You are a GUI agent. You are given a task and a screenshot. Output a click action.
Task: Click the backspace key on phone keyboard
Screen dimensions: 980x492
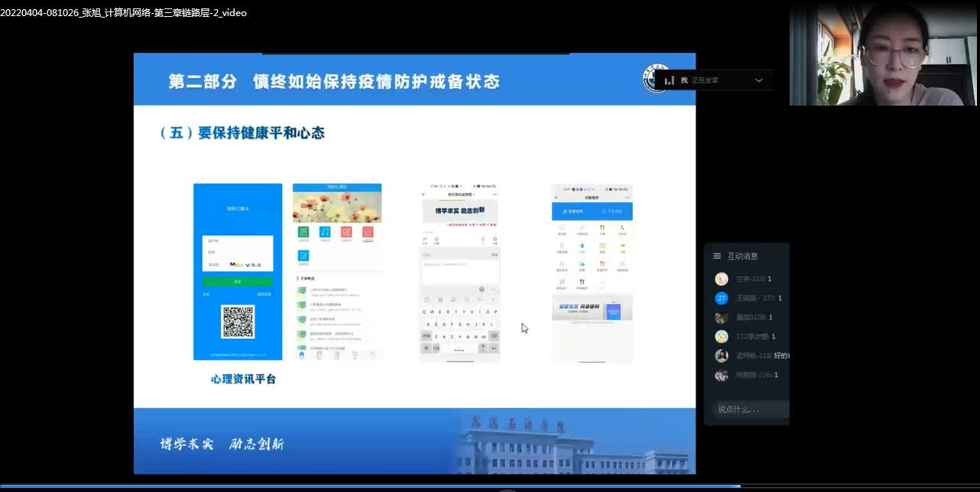493,337
